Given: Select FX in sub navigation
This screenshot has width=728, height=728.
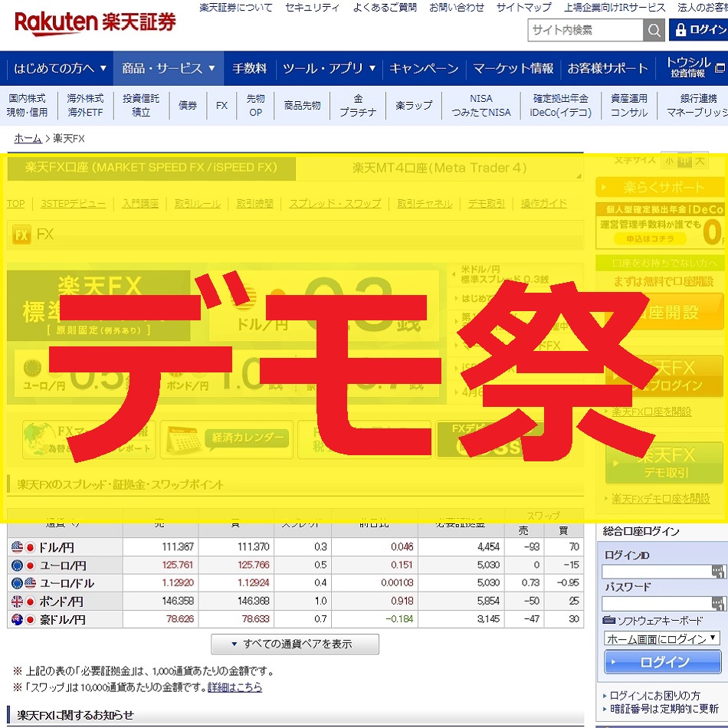Looking at the screenshot, I should 221,106.
